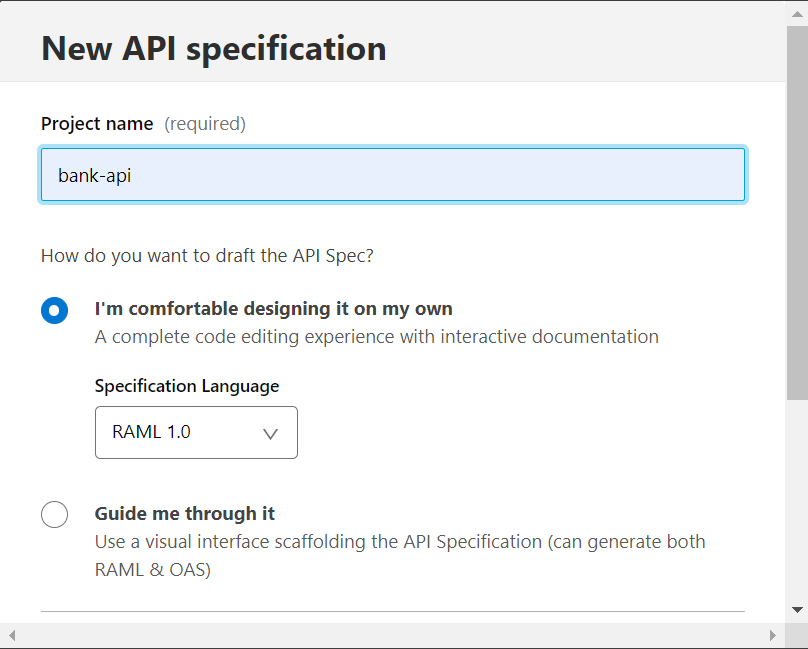Click the 'Specification Language' label
This screenshot has width=808, height=649.
point(187,386)
